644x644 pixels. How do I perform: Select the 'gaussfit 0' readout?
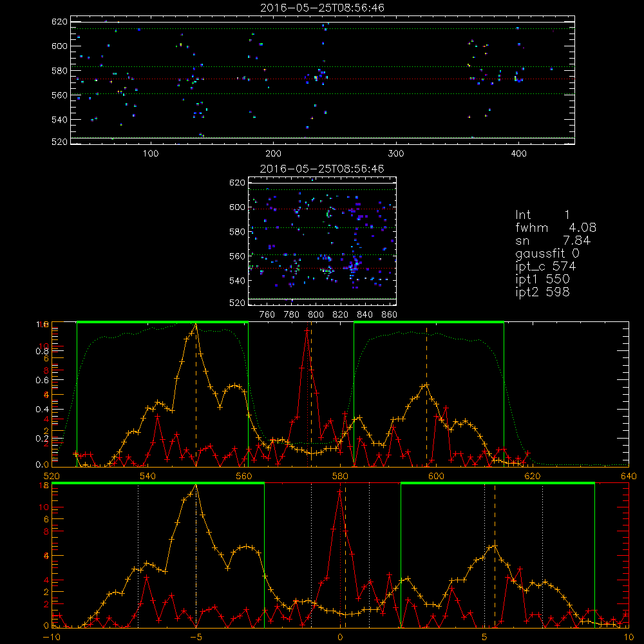(547, 253)
